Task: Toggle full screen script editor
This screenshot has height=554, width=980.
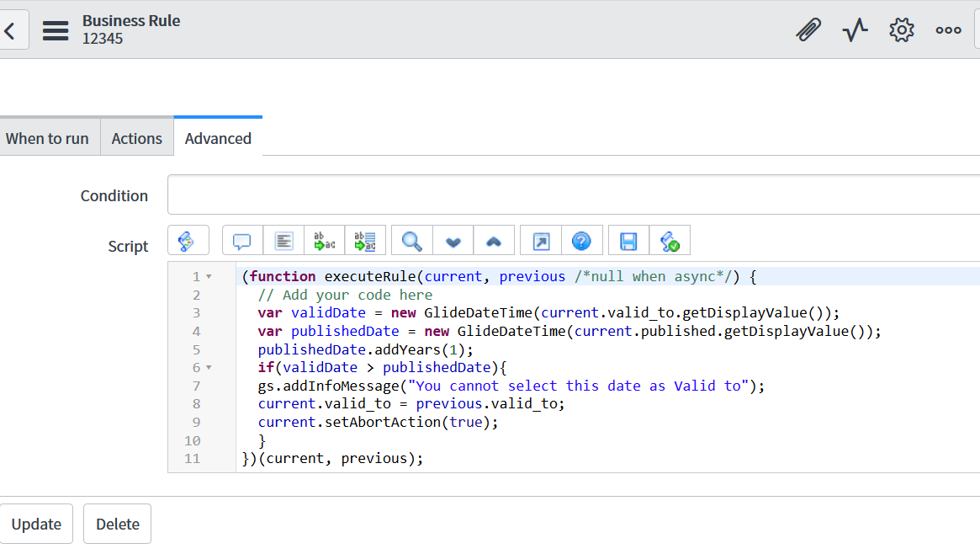Action: [x=541, y=241]
